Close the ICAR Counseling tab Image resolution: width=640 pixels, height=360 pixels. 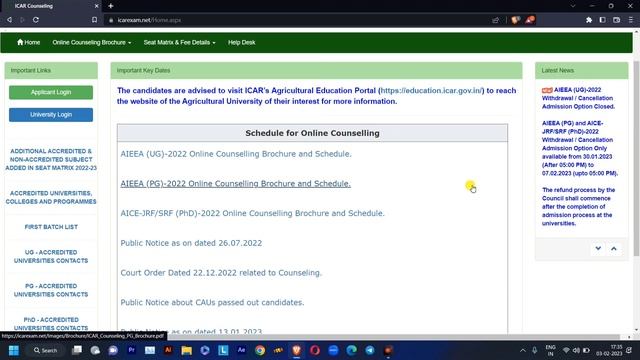click(x=97, y=6)
